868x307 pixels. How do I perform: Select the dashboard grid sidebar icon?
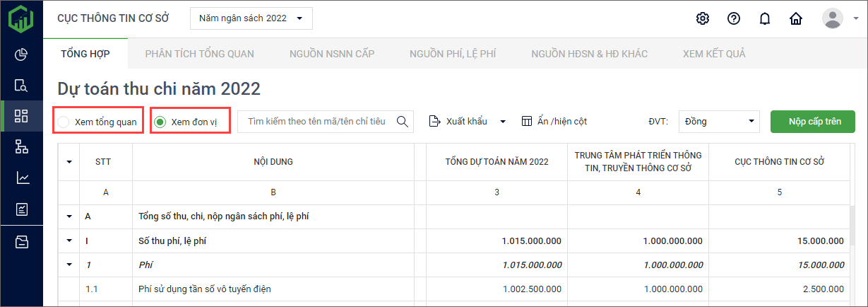pos(21,116)
